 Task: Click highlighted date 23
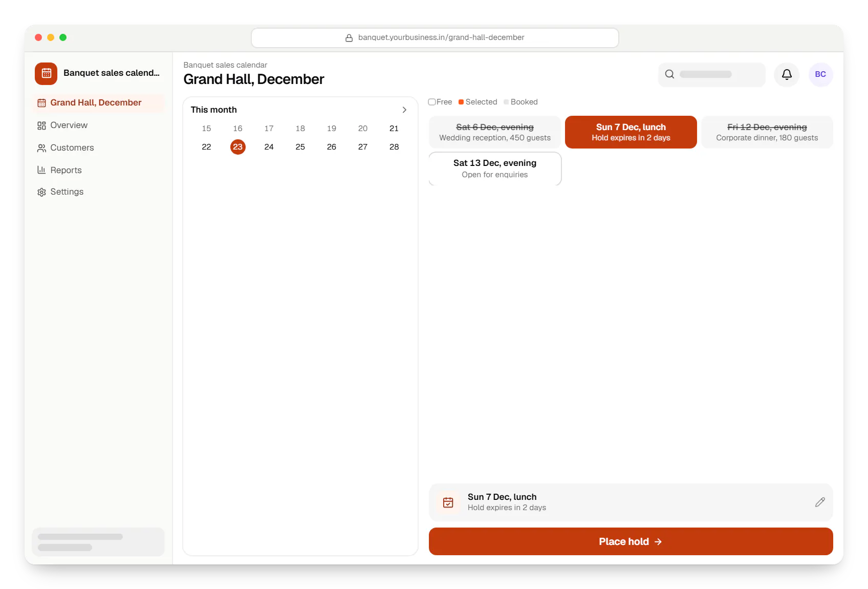[x=237, y=147]
